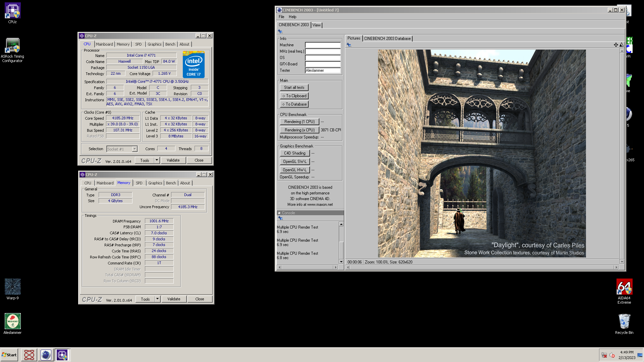
Task: Open the CINEBENCH 2003 Database tab
Action: click(x=387, y=39)
